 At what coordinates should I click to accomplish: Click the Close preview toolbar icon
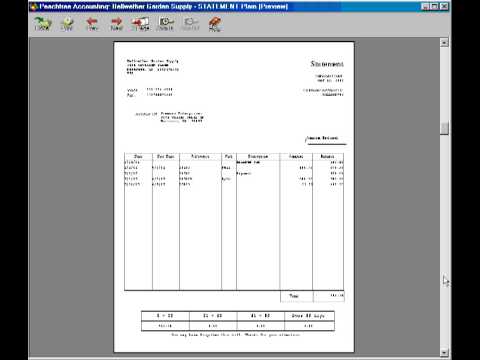coord(42,24)
